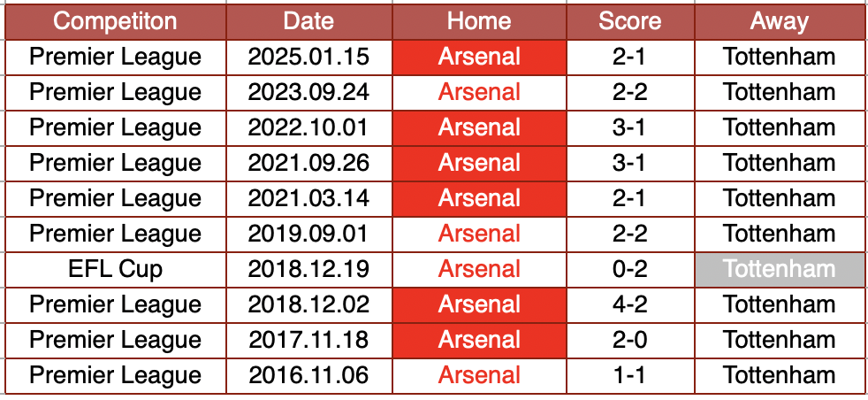This screenshot has width=868, height=400.
Task: Click the date cell 2022.10.01
Action: click(308, 127)
